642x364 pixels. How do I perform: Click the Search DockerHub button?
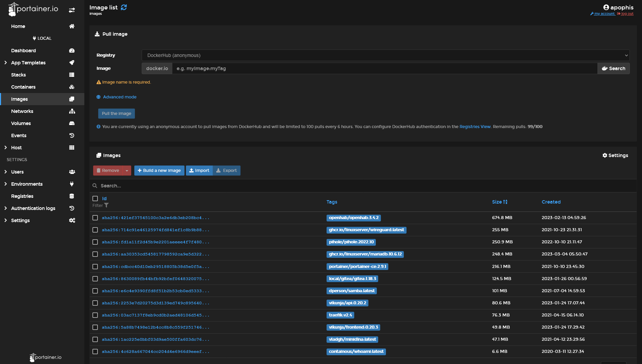[x=613, y=68]
